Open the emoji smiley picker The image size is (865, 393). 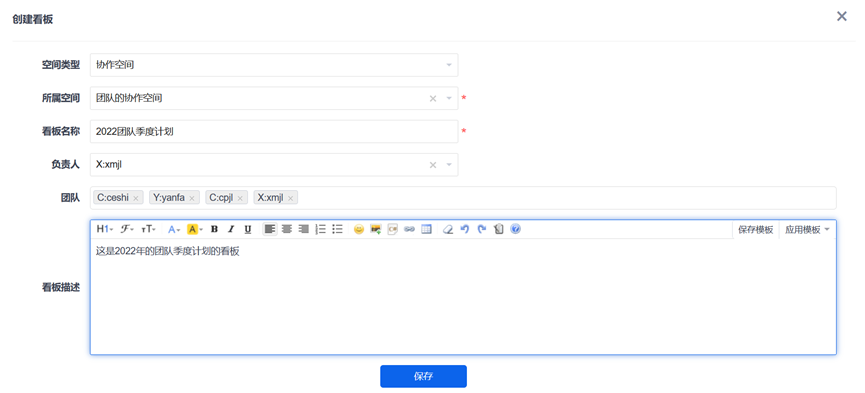[359, 229]
